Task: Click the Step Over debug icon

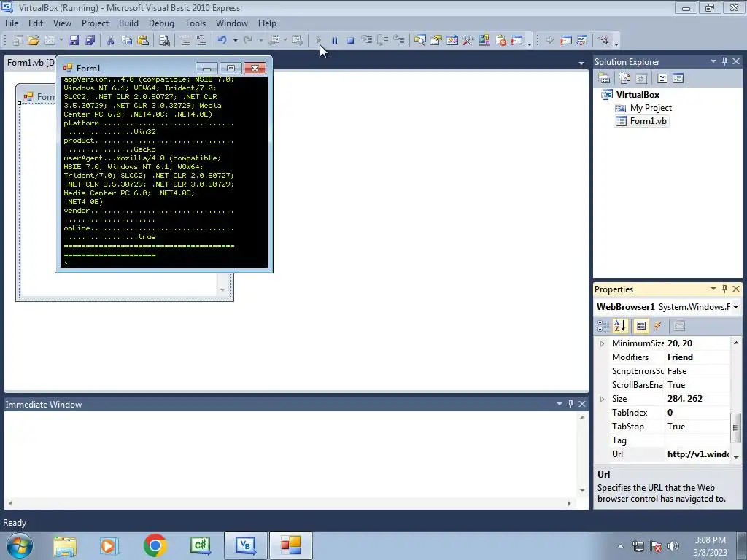Action: coord(382,41)
